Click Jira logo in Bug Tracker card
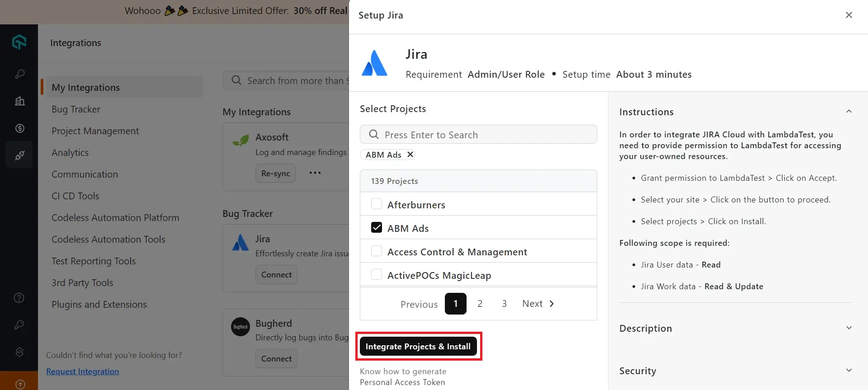 [x=241, y=242]
